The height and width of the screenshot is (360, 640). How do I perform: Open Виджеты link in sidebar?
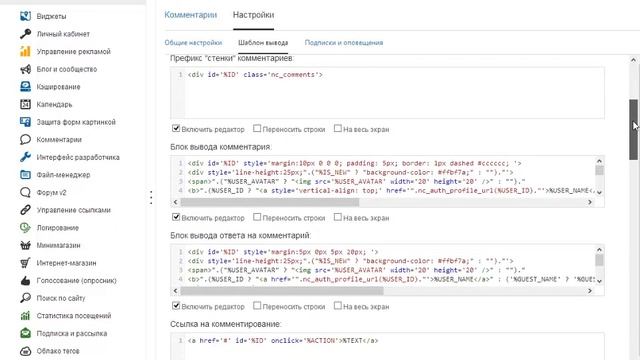[x=51, y=16]
